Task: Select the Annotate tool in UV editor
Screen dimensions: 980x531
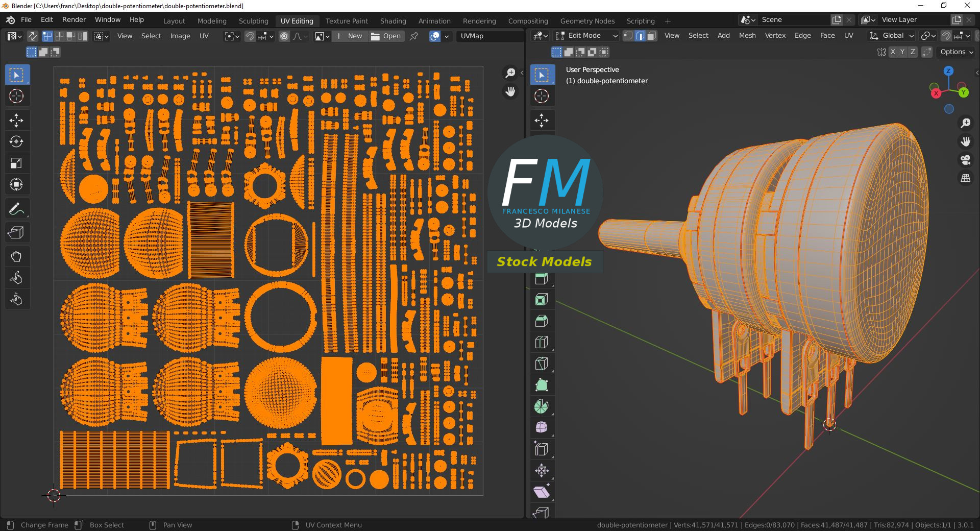Action: tap(16, 209)
